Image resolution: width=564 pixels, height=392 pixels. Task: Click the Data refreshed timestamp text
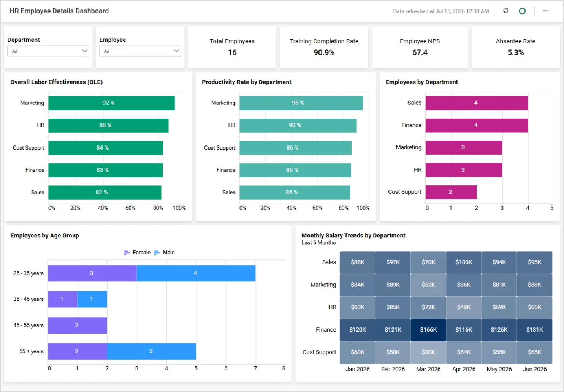[441, 11]
